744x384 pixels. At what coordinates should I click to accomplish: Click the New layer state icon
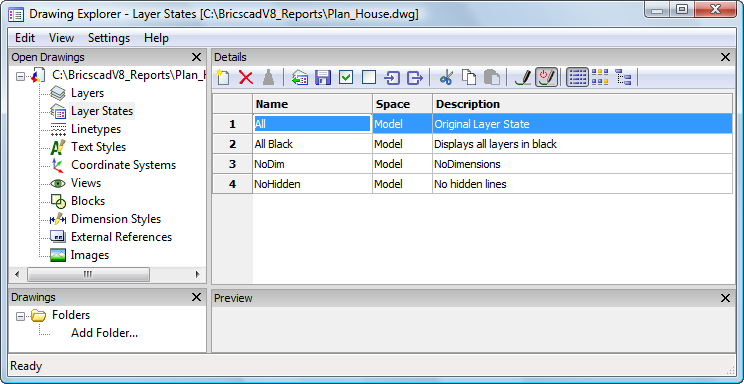coord(223,77)
